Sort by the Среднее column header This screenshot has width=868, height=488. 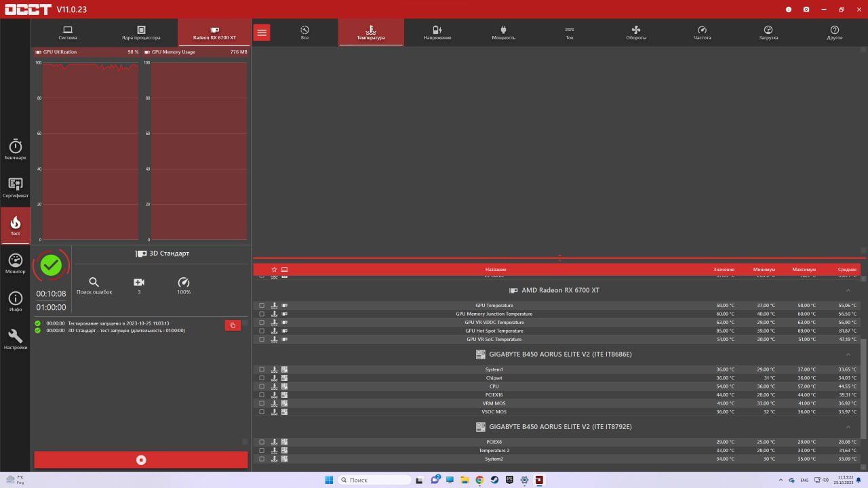tap(847, 269)
